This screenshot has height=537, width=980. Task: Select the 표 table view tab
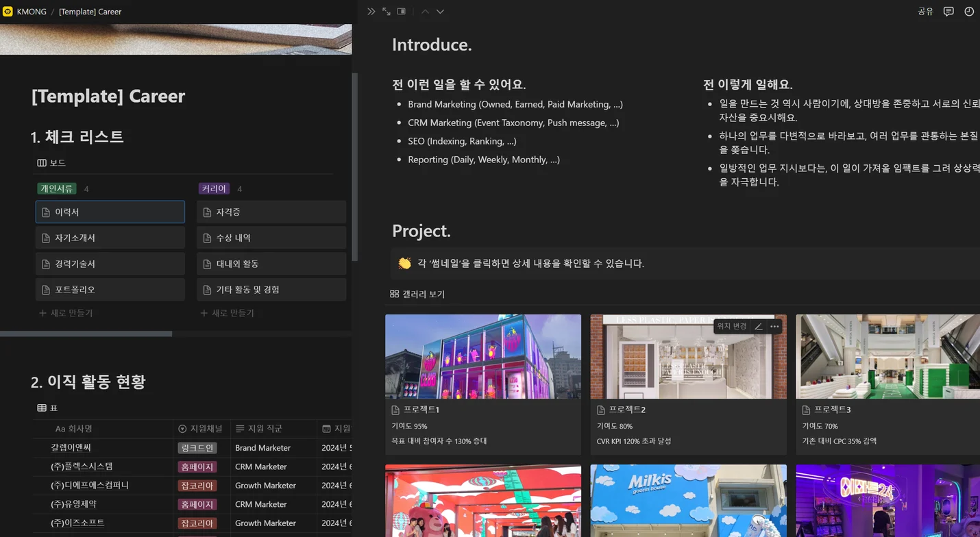[x=47, y=408]
